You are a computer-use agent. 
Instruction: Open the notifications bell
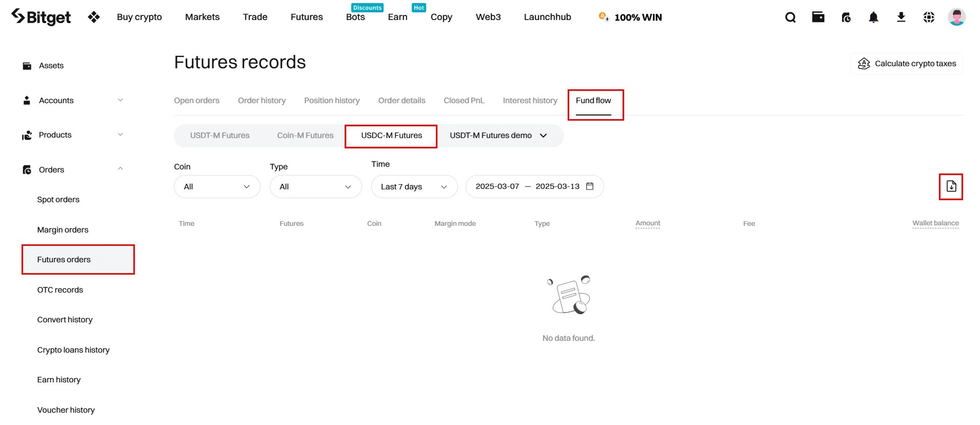(873, 17)
